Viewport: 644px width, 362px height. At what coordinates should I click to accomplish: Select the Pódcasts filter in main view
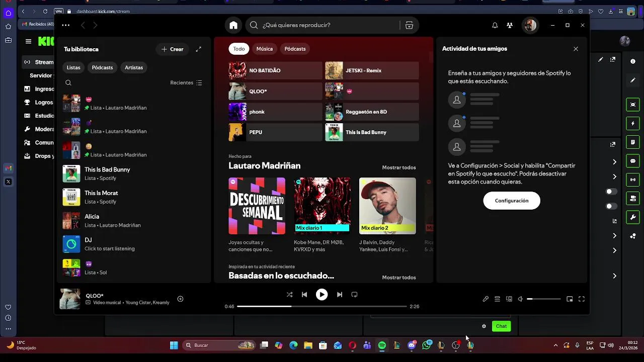[x=295, y=49]
